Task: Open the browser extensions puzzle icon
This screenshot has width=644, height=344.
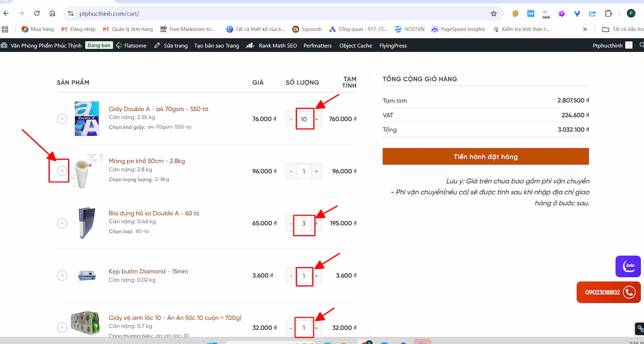Action: click(x=608, y=13)
